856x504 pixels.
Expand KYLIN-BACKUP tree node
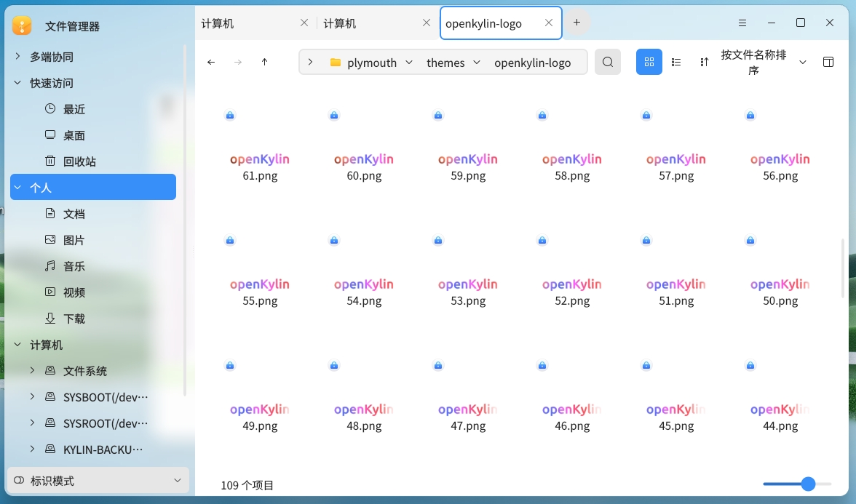click(32, 449)
